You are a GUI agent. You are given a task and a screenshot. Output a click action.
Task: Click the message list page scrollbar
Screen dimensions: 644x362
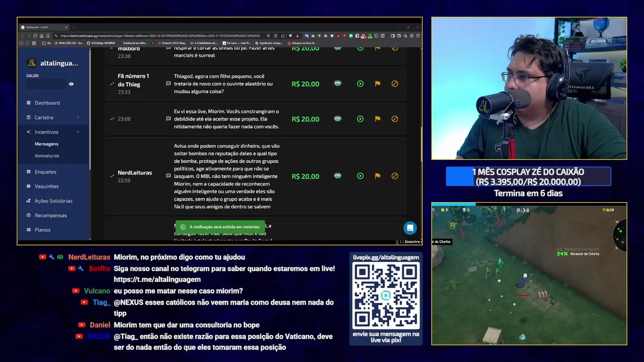421,143
